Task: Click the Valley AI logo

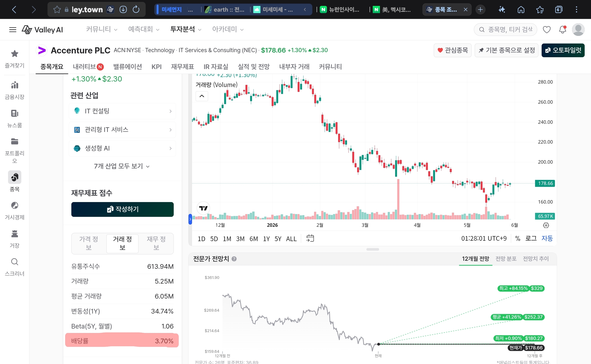Action: coord(42,30)
